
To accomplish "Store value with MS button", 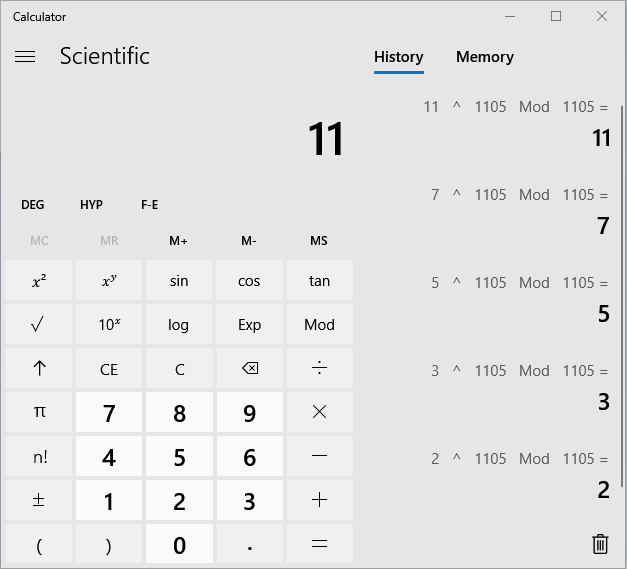I will [319, 241].
